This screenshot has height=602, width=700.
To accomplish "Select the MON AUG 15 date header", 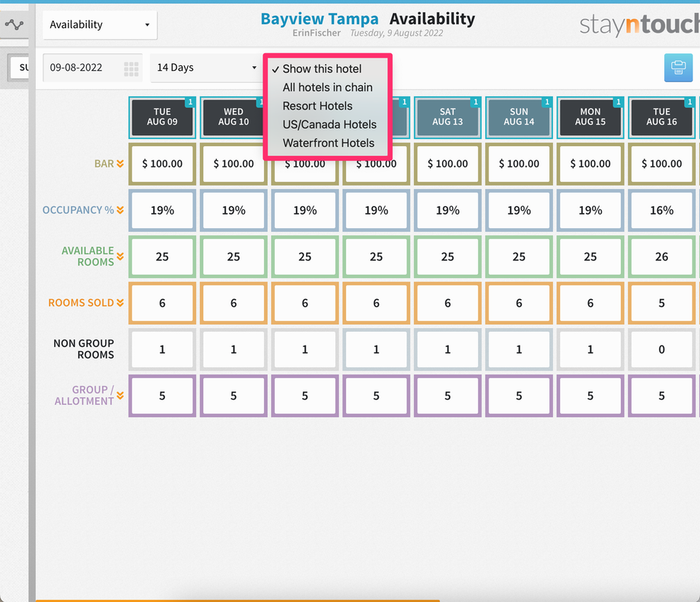I will pos(590,117).
